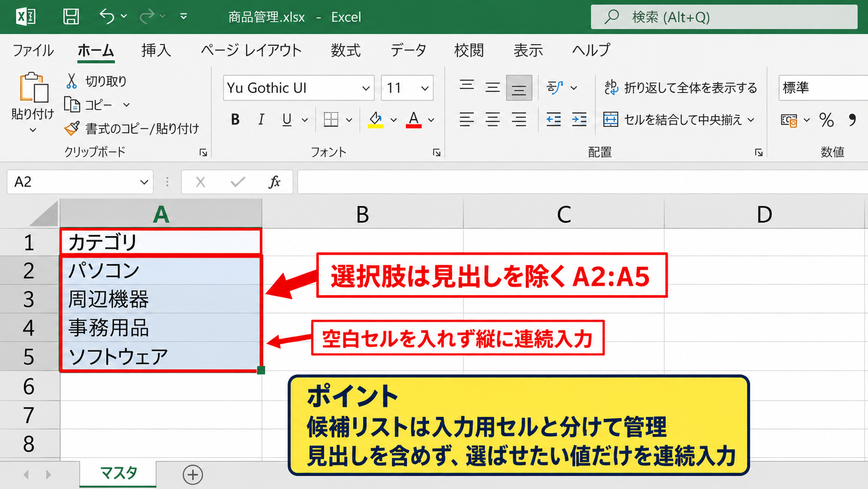Click セルを結合して中央揃え button
868x489 pixels.
672,120
